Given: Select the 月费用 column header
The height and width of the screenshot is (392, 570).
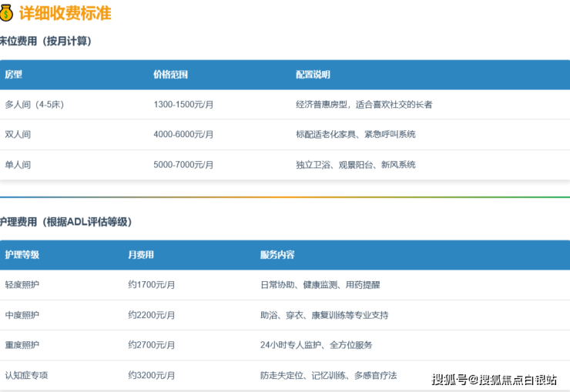Looking at the screenshot, I should pos(140,255).
